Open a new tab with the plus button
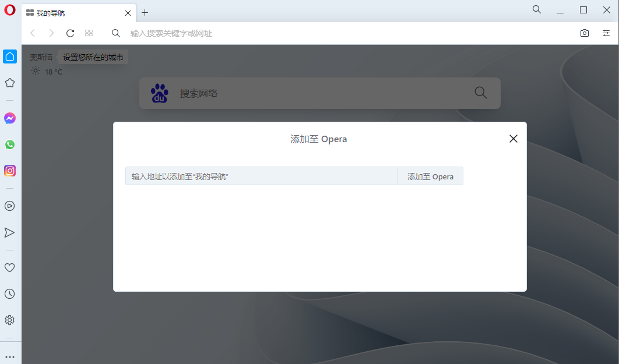The width and height of the screenshot is (619, 364). pos(145,12)
